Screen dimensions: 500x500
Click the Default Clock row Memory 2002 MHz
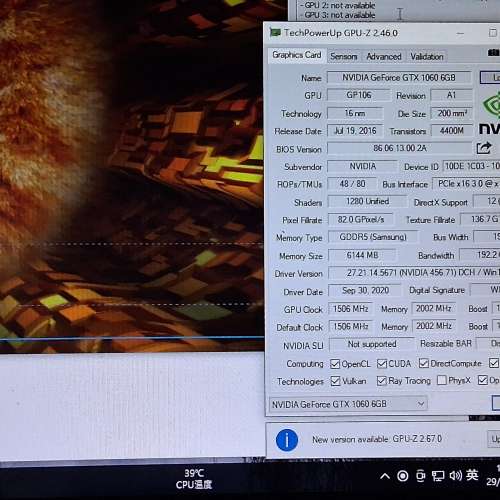pos(434,326)
